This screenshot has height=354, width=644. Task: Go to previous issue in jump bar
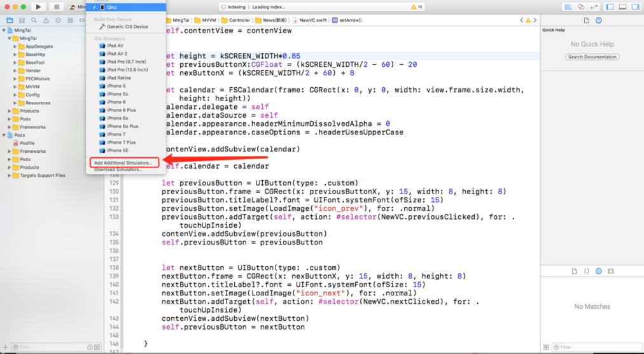(522, 20)
